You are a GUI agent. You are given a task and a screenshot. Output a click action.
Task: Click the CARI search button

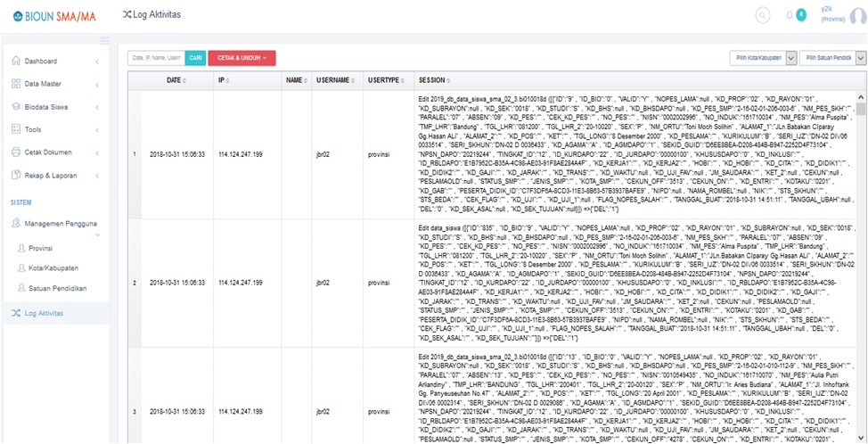195,58
